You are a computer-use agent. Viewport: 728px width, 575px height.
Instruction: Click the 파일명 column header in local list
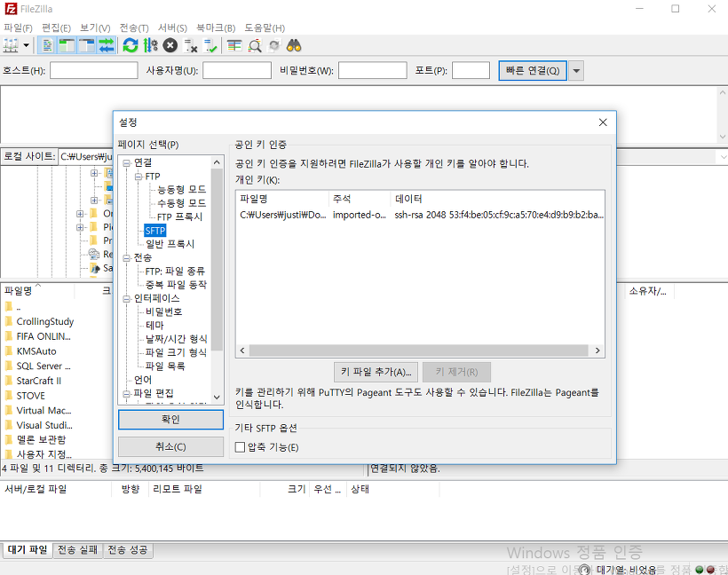point(37,291)
